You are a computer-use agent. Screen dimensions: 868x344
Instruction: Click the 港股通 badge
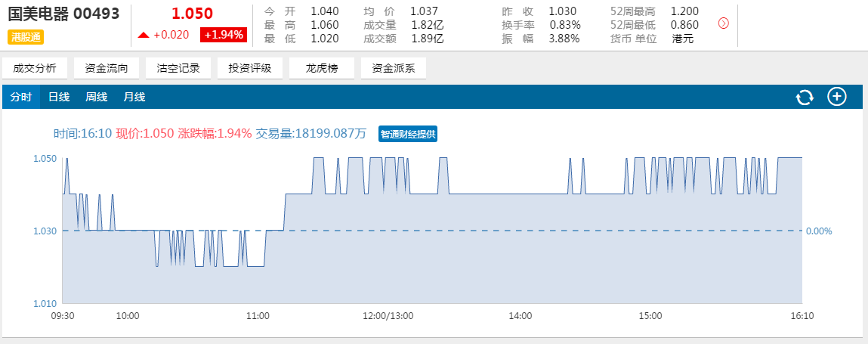click(26, 37)
